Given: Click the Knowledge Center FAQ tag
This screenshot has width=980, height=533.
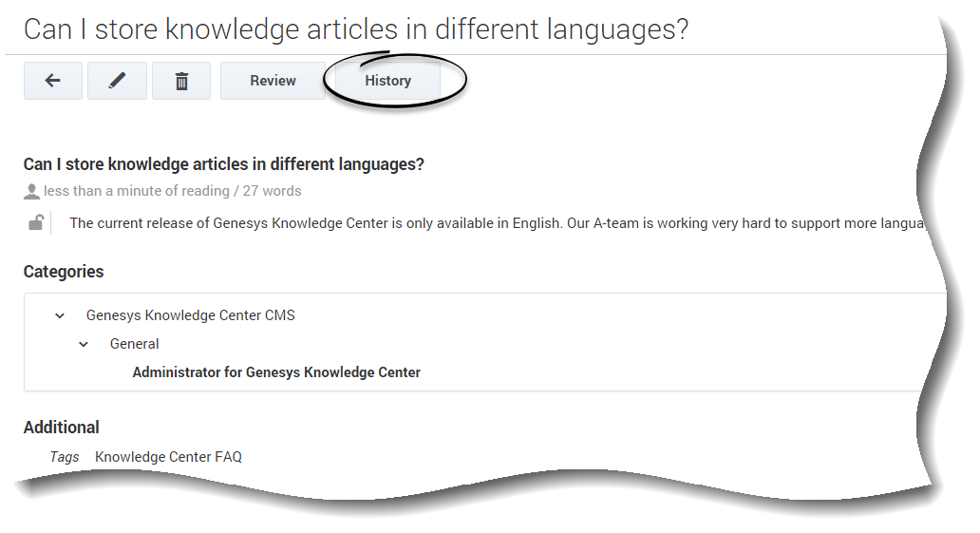Looking at the screenshot, I should (x=168, y=457).
